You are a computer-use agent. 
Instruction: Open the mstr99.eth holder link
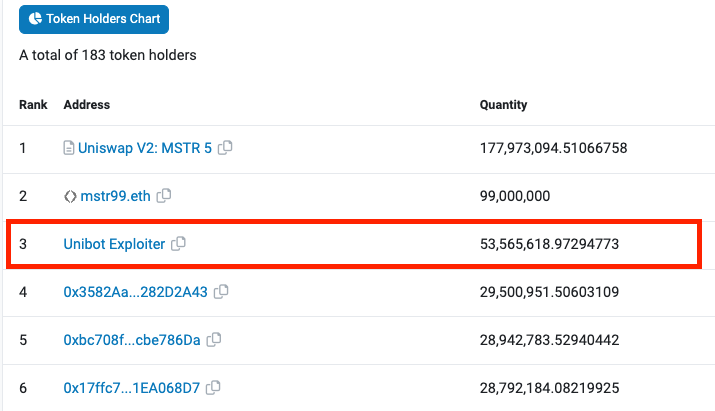115,196
